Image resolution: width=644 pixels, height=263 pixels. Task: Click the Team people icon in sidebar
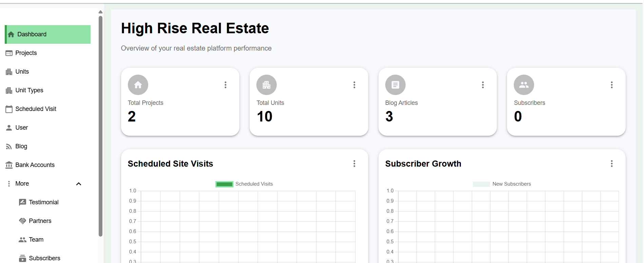pos(22,240)
